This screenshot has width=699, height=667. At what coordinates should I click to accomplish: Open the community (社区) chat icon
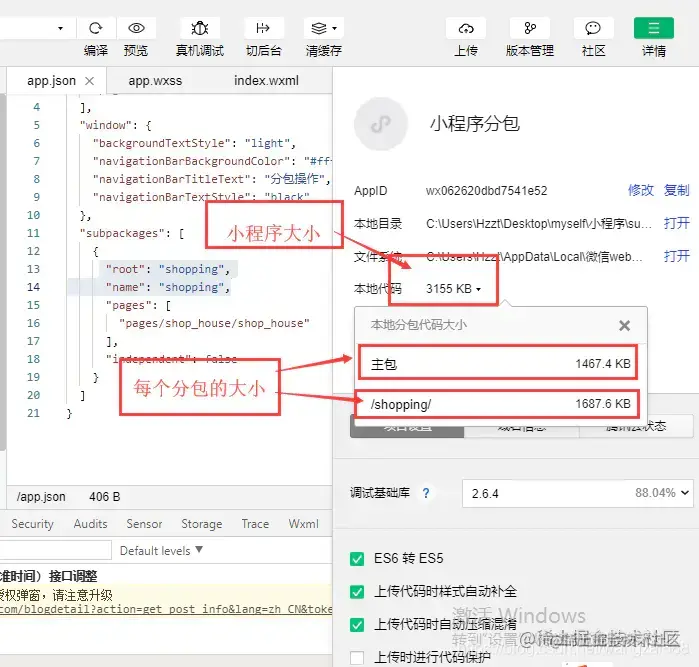pyautogui.click(x=593, y=29)
